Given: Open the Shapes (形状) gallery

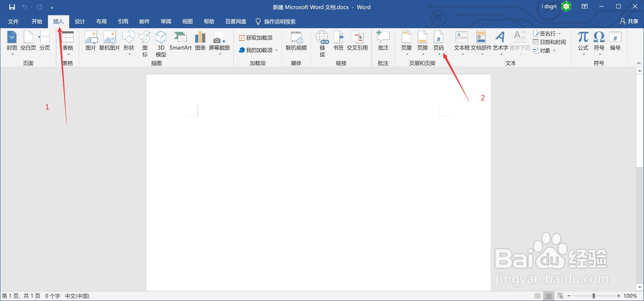Looking at the screenshot, I should 129,43.
